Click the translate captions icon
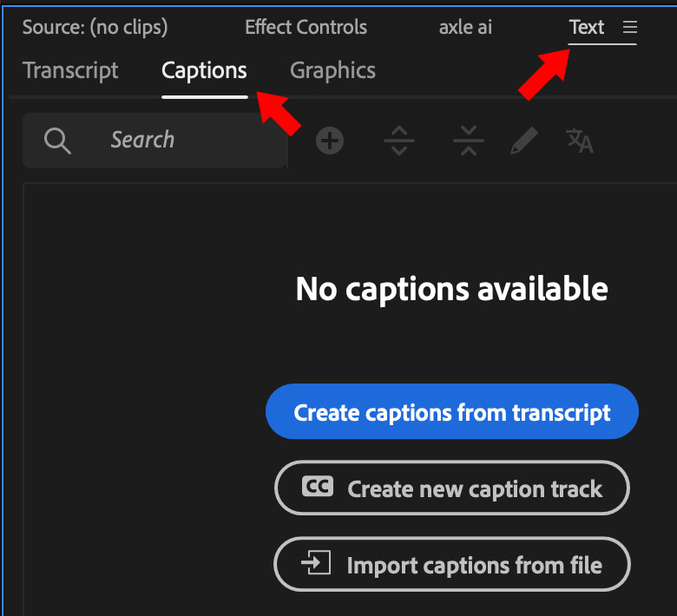 [580, 141]
